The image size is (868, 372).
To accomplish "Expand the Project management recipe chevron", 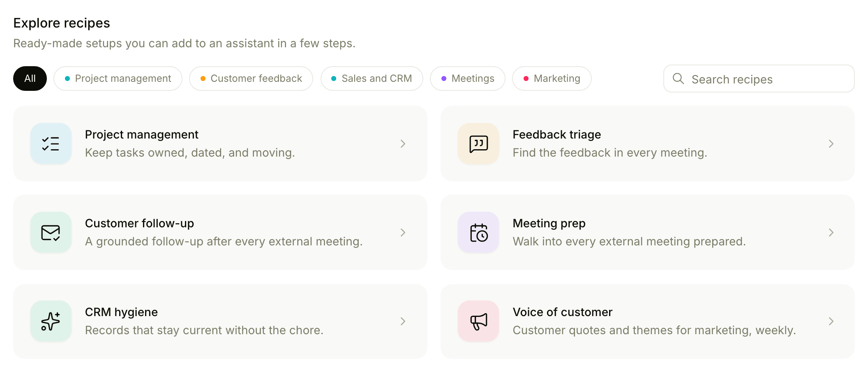I will pyautogui.click(x=403, y=143).
